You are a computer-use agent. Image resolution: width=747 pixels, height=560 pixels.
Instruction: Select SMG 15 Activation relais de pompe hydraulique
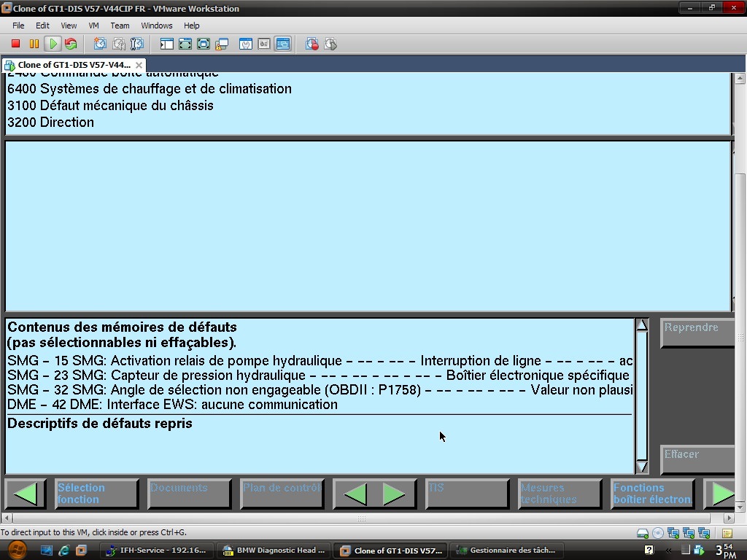[320, 360]
